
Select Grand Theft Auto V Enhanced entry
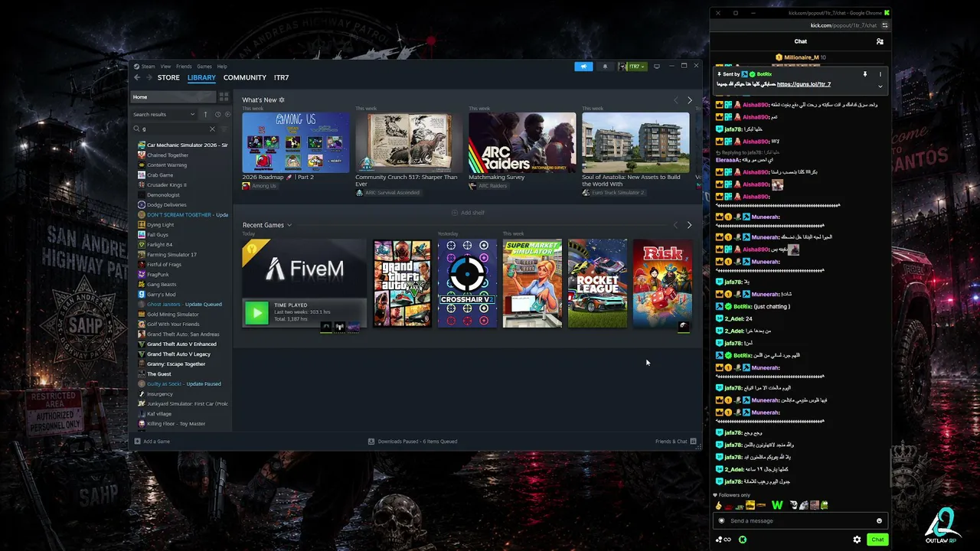point(181,344)
